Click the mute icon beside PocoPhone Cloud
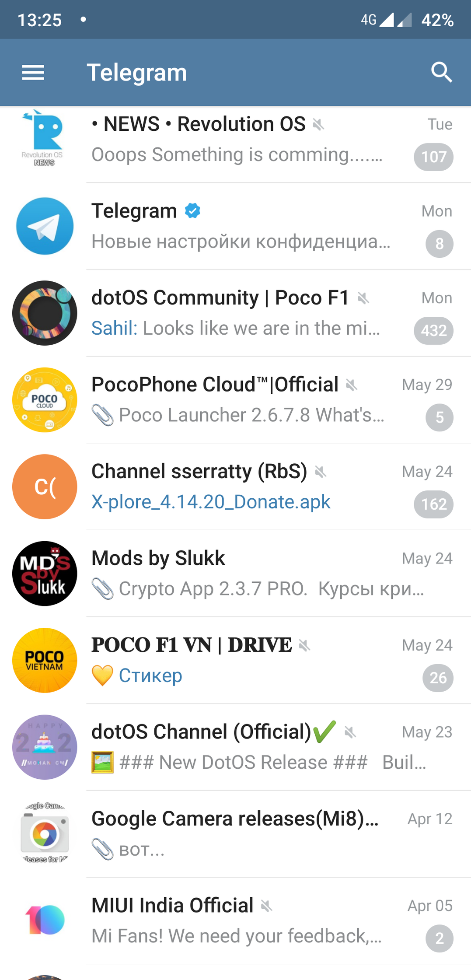 pos(352,385)
